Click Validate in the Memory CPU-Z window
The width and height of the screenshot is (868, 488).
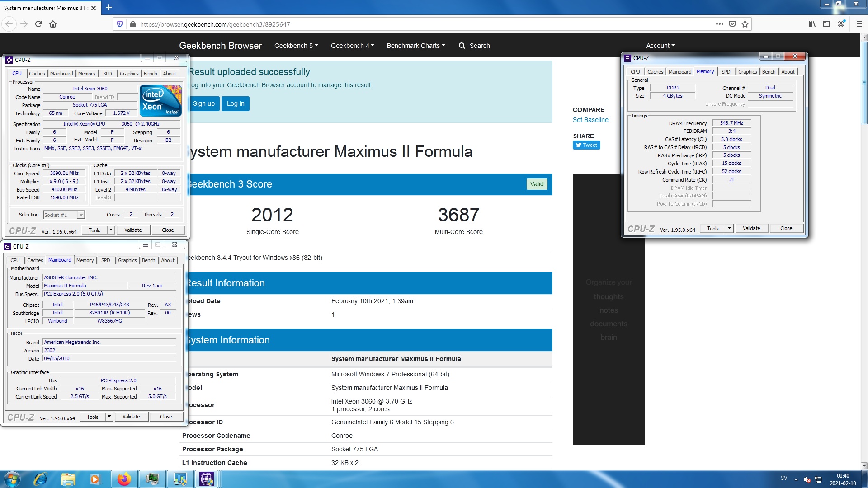pos(751,228)
